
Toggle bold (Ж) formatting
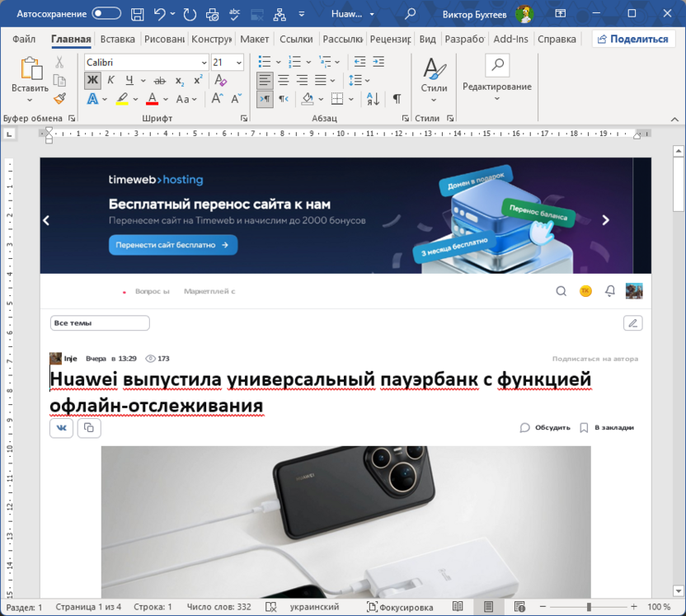(92, 81)
